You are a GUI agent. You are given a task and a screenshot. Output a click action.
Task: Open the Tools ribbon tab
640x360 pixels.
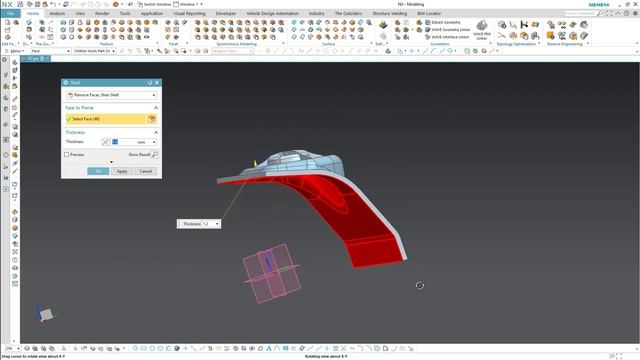(x=125, y=13)
